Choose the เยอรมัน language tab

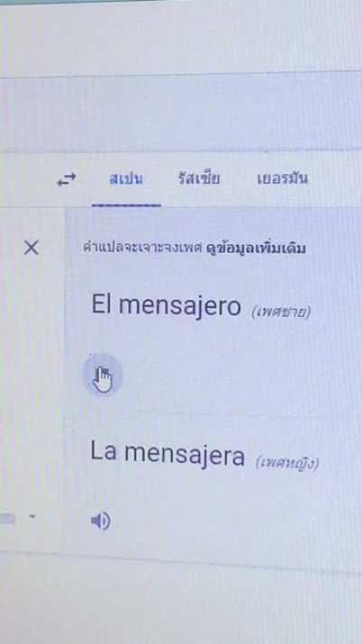[x=282, y=179]
